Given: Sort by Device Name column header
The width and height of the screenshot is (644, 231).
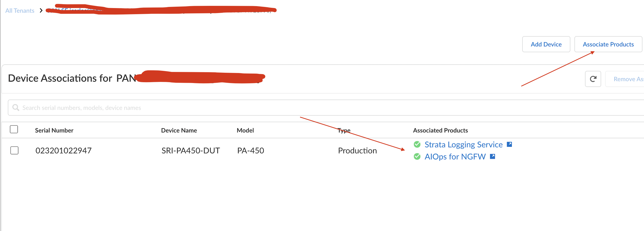Looking at the screenshot, I should tap(179, 130).
